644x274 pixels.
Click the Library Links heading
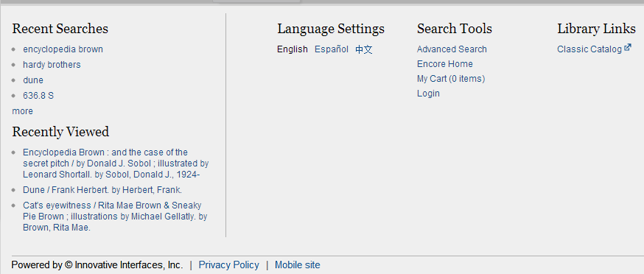[x=596, y=29]
